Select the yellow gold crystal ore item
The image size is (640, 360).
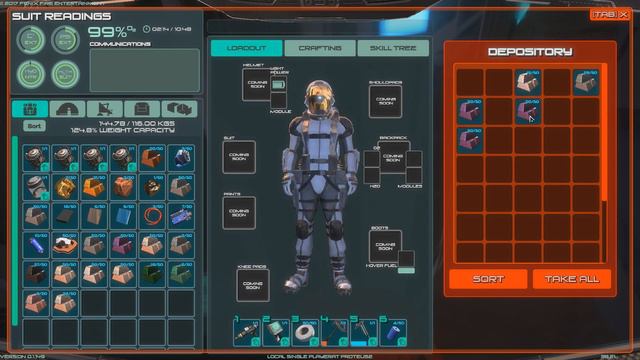point(65,187)
